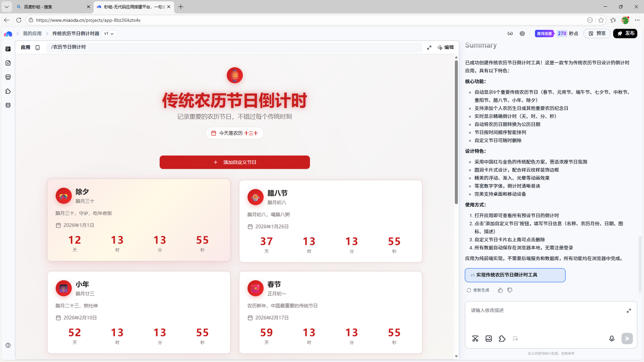
Task: Click the code export icon near the top right
Action: (510, 33)
